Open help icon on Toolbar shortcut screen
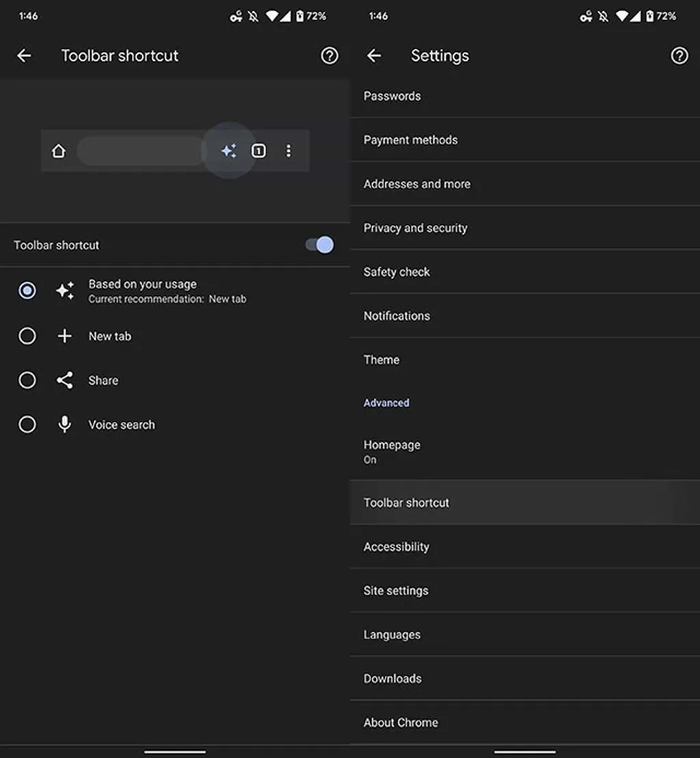The height and width of the screenshot is (758, 700). tap(329, 56)
